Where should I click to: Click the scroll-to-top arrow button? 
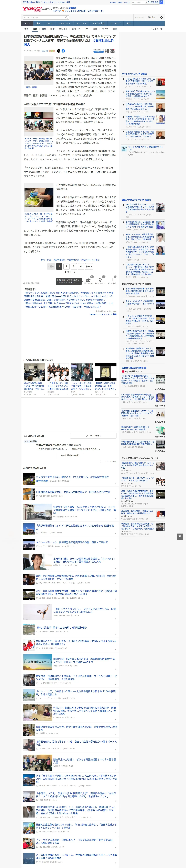pyautogui.click(x=180, y=536)
